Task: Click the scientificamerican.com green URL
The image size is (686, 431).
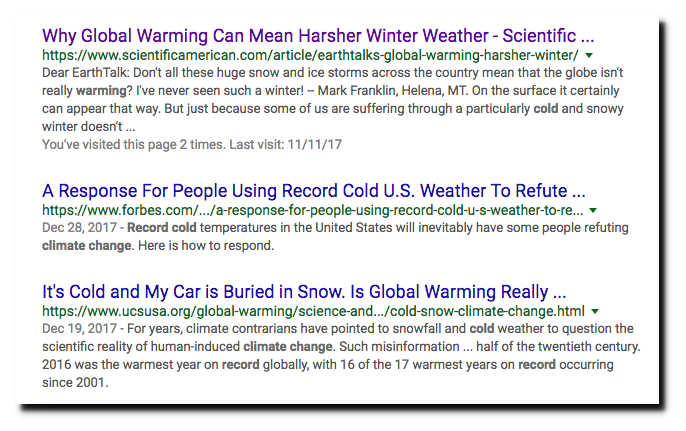Action: [x=310, y=55]
